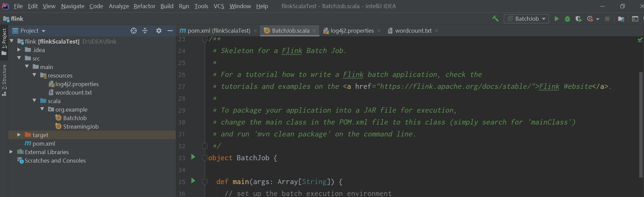This screenshot has width=644, height=197.
Task: Open Project panel gear settings
Action: coord(159,31)
